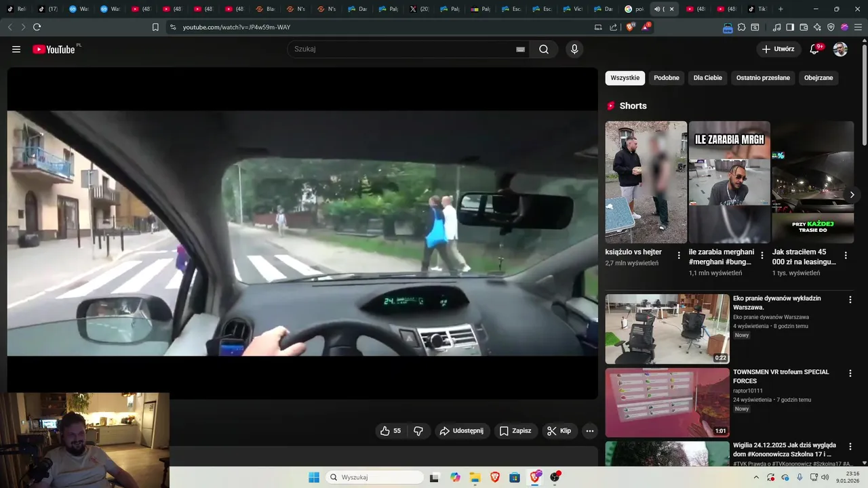Share page using the address bar share icon
The height and width of the screenshot is (488, 868).
point(614,27)
